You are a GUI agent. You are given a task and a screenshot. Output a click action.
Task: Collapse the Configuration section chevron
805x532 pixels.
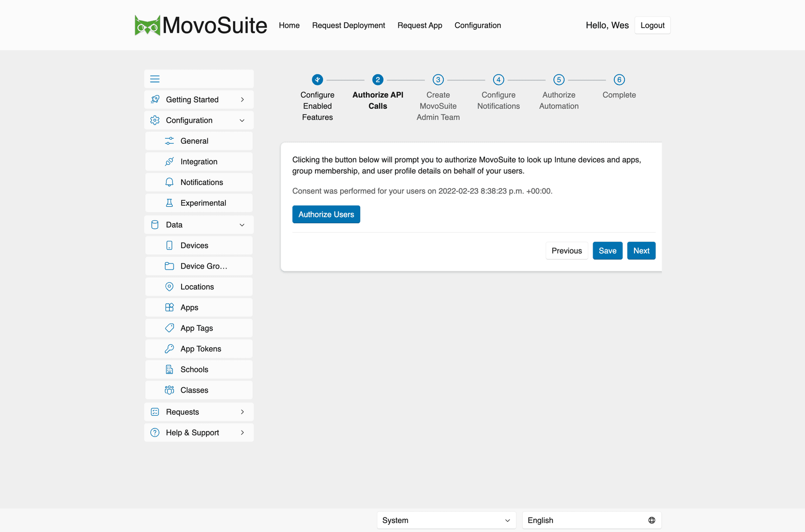coord(243,120)
